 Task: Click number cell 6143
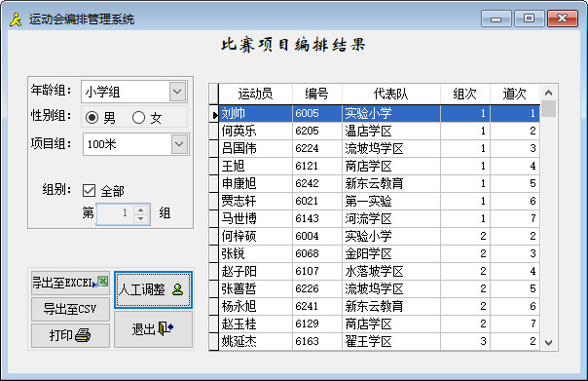point(316,218)
